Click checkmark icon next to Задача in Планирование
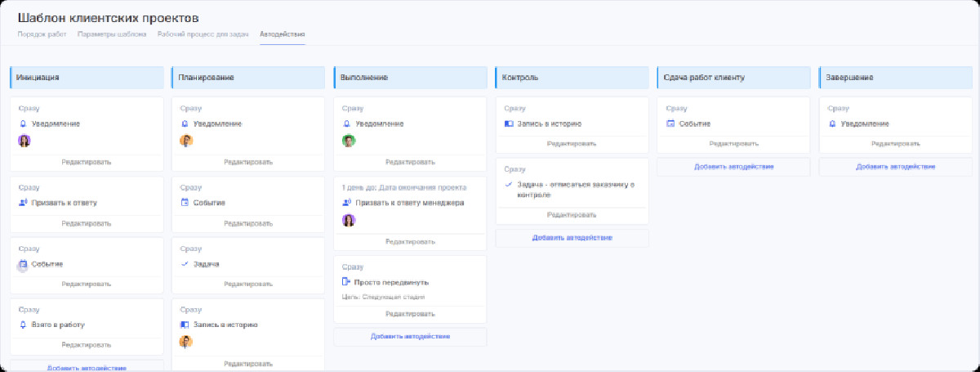Screen dimensions: 980x372 185,264
